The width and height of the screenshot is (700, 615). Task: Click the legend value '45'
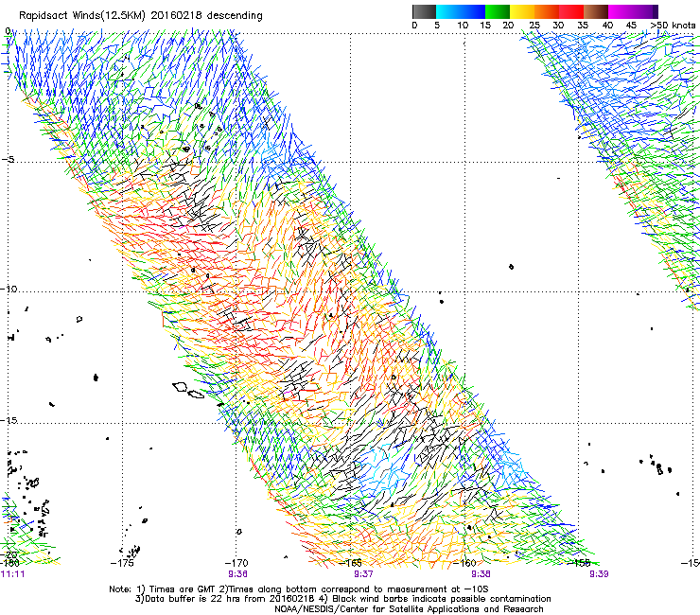[x=631, y=26]
